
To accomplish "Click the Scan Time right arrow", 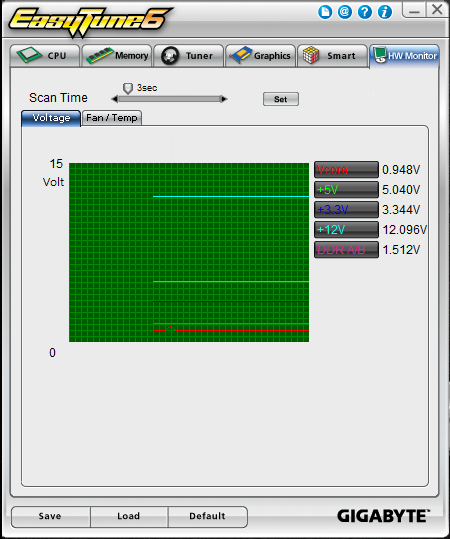I will tap(224, 99).
